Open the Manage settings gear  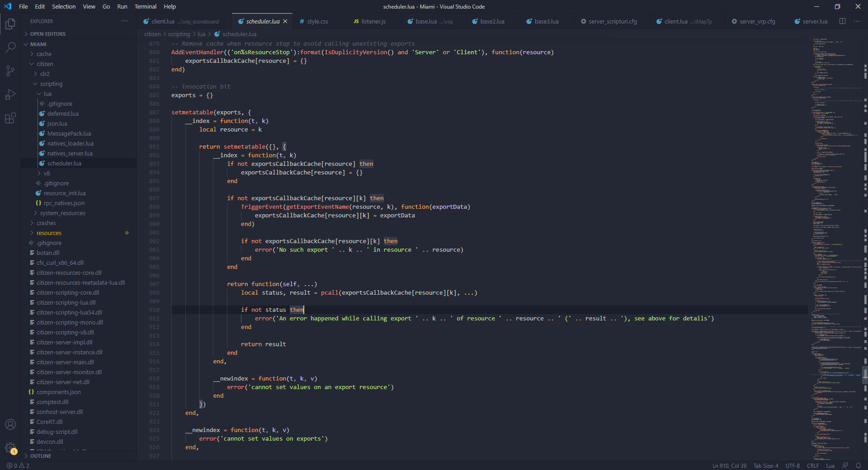point(11,447)
